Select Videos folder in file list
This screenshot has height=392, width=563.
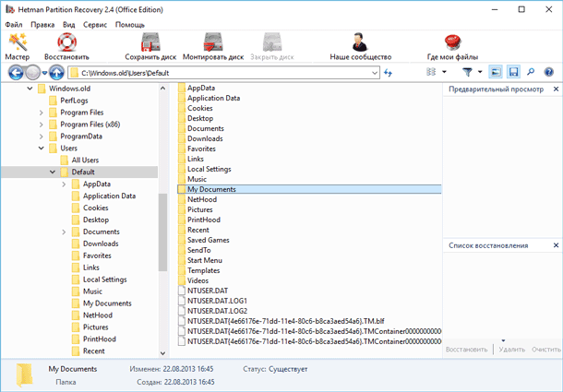[193, 280]
